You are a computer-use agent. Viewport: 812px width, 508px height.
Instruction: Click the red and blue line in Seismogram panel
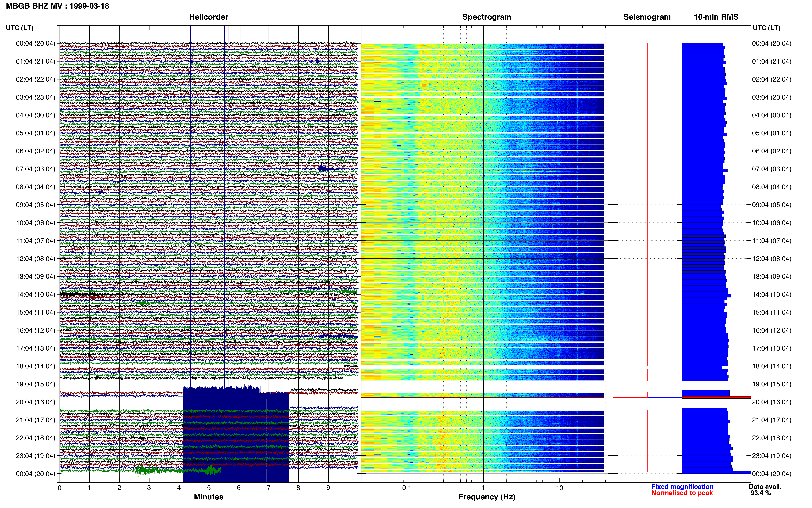647,398
